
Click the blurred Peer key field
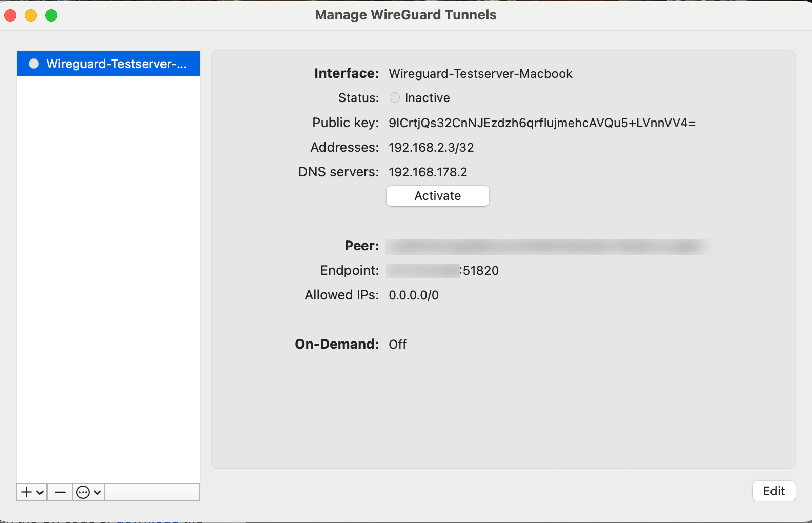pos(547,247)
